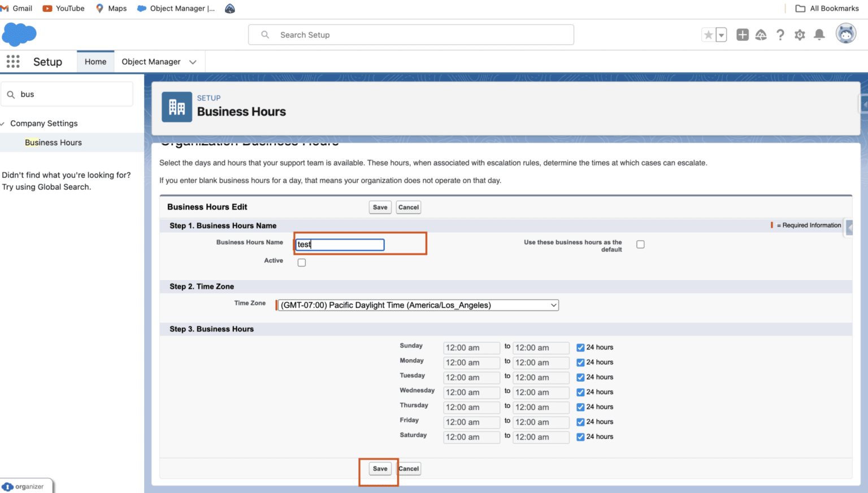
Task: Enable the Active checkbox
Action: coord(302,263)
